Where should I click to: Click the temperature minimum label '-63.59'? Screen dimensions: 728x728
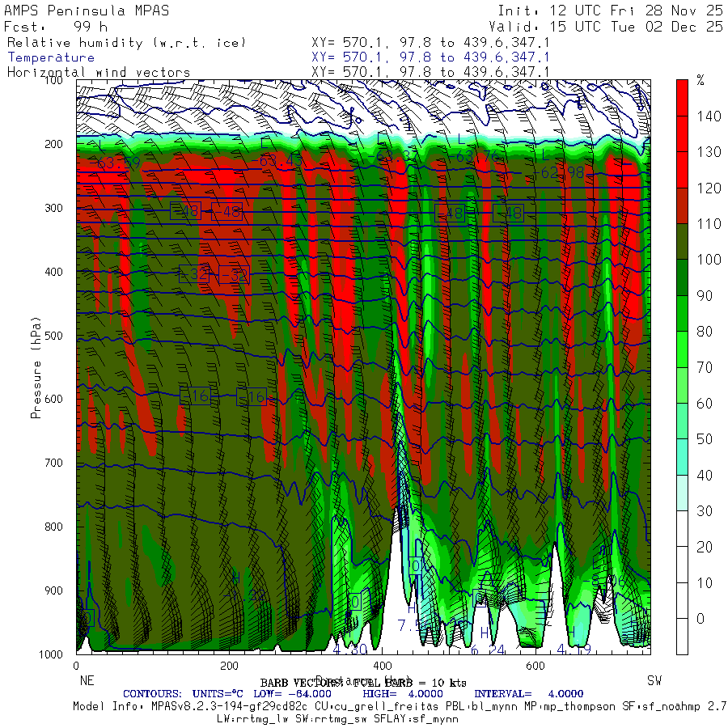click(114, 163)
